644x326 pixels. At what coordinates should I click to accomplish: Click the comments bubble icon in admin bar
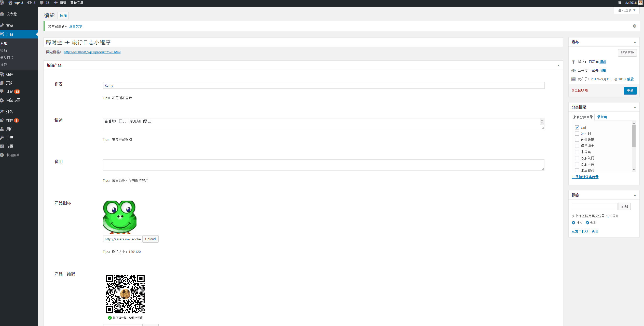(x=42, y=3)
